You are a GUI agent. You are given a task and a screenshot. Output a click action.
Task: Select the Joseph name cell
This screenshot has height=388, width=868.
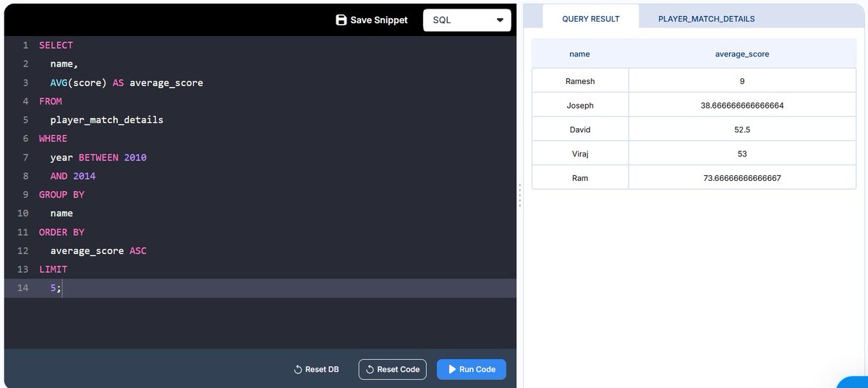point(580,106)
